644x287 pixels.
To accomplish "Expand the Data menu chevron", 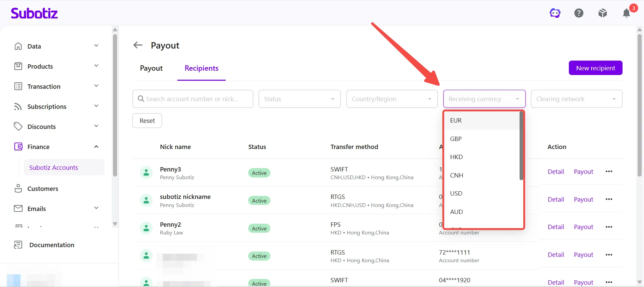I will (x=96, y=46).
